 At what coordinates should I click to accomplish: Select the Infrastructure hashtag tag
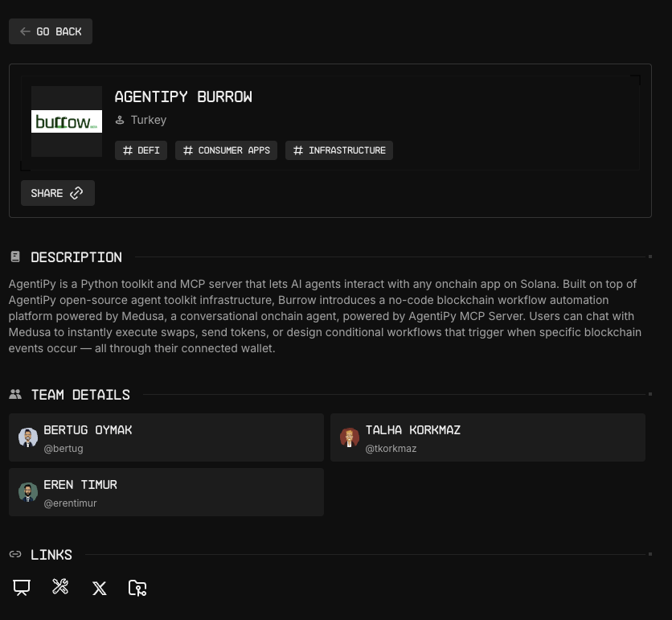coord(339,150)
